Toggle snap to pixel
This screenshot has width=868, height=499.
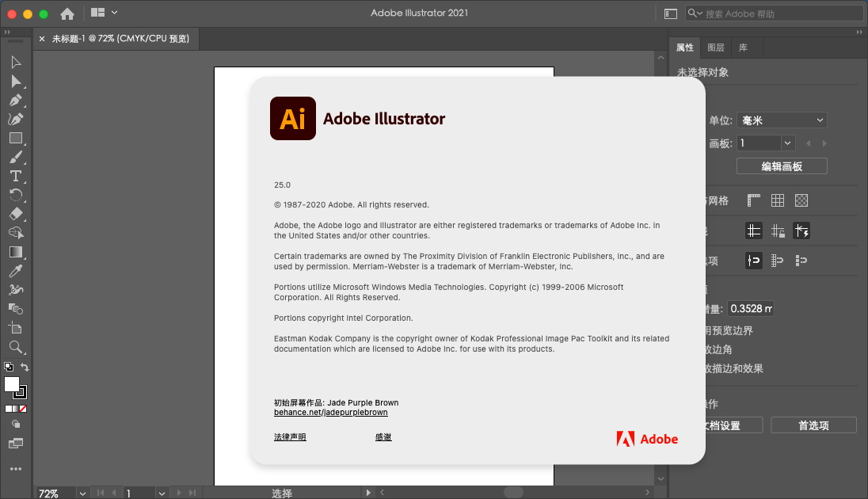[801, 261]
